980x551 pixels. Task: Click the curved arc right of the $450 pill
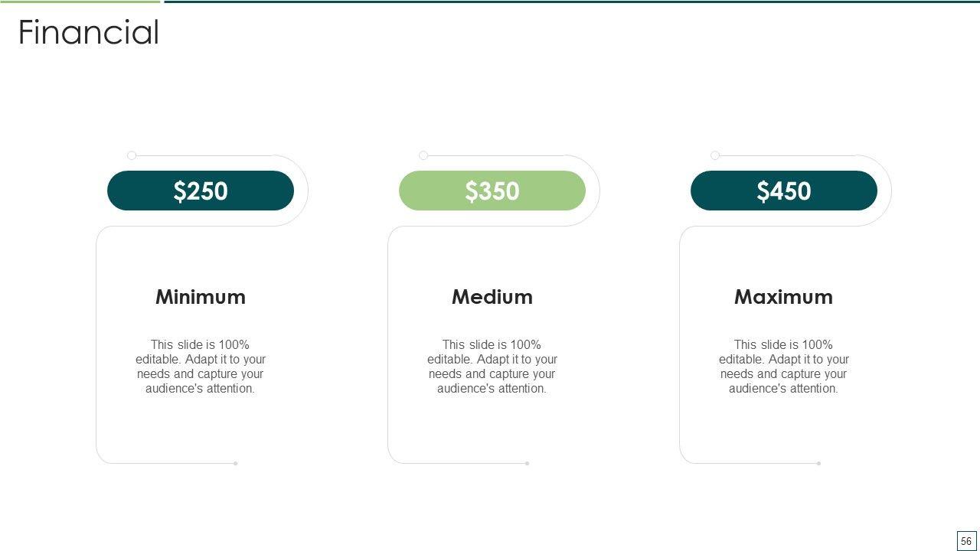891,191
